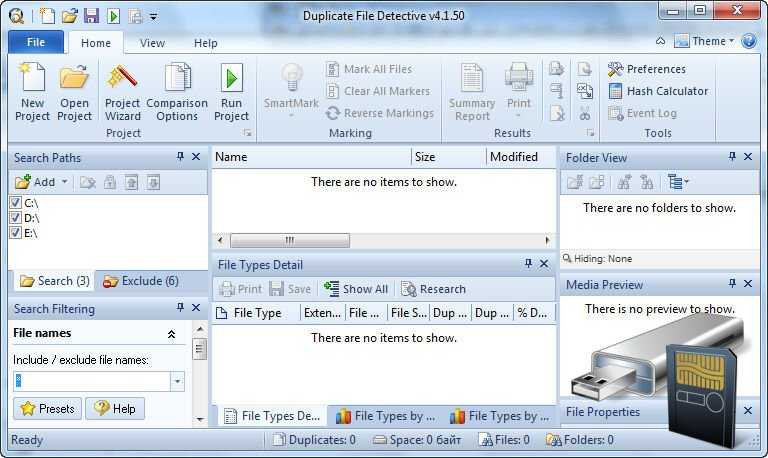Pin the Media Preview panel

click(x=732, y=284)
